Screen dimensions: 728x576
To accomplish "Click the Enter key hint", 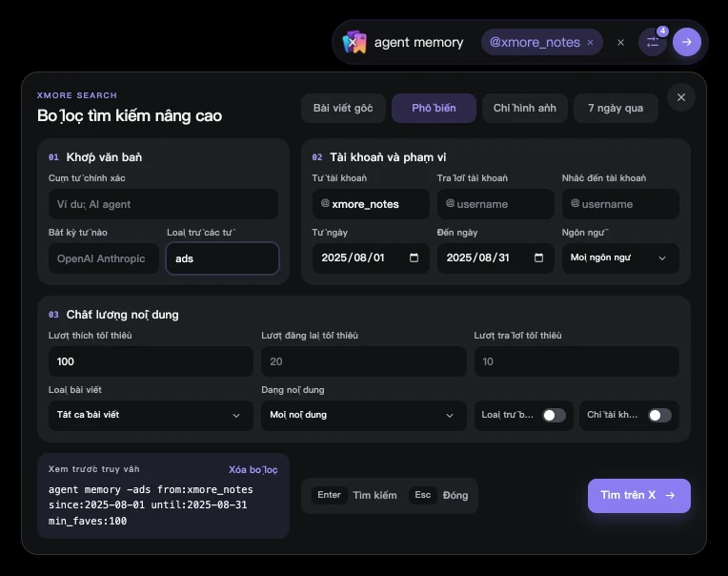I will (x=329, y=495).
